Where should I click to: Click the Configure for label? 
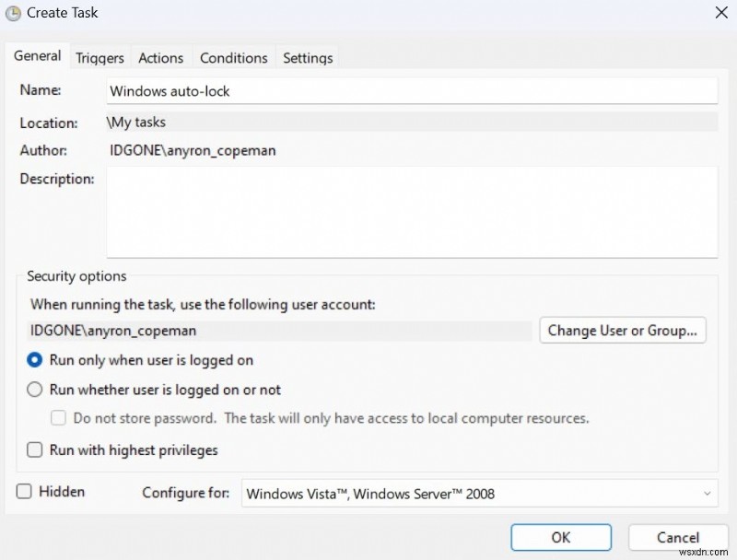tap(186, 493)
